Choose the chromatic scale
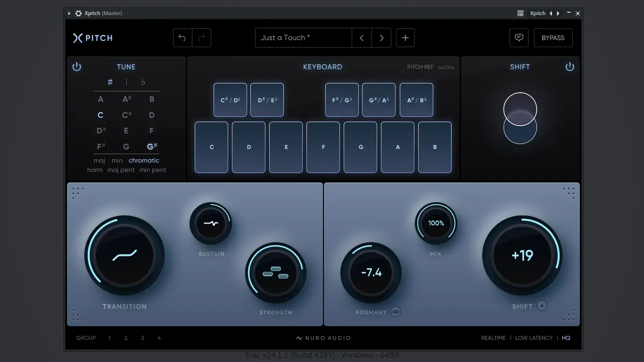644x362 pixels. (x=144, y=161)
